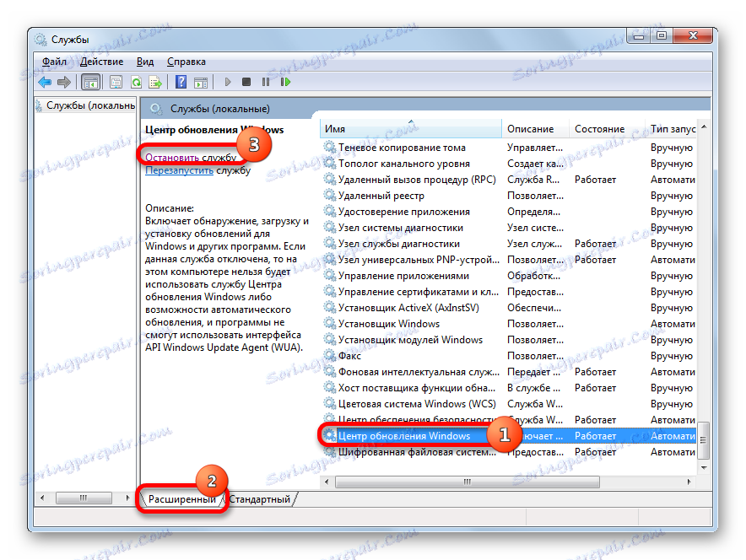Open the Файл menu
Viewport: 746px width, 560px height.
coord(54,62)
